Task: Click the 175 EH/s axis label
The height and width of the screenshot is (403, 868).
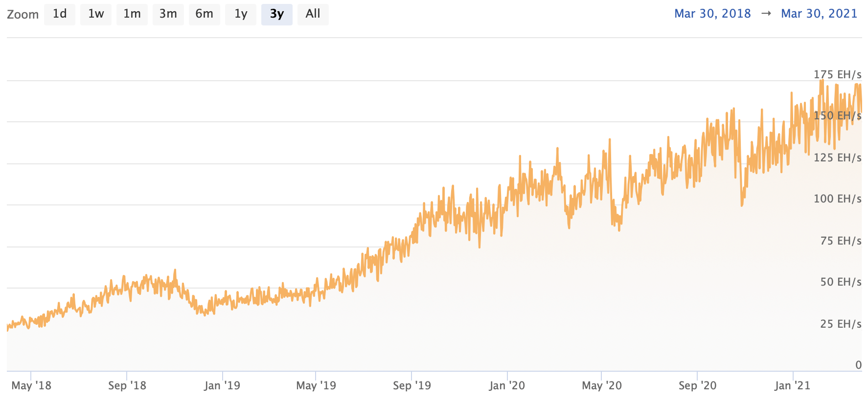Action: 837,75
